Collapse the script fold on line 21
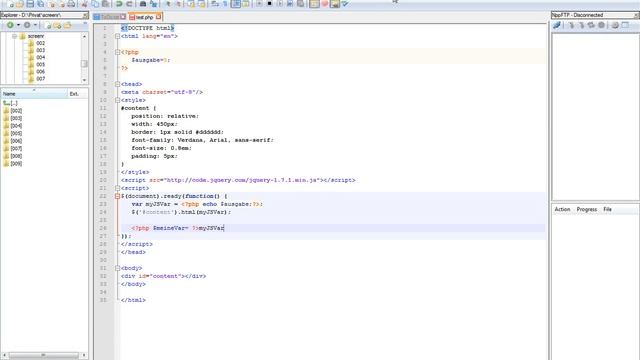The width and height of the screenshot is (640, 360). pyautogui.click(x=118, y=188)
